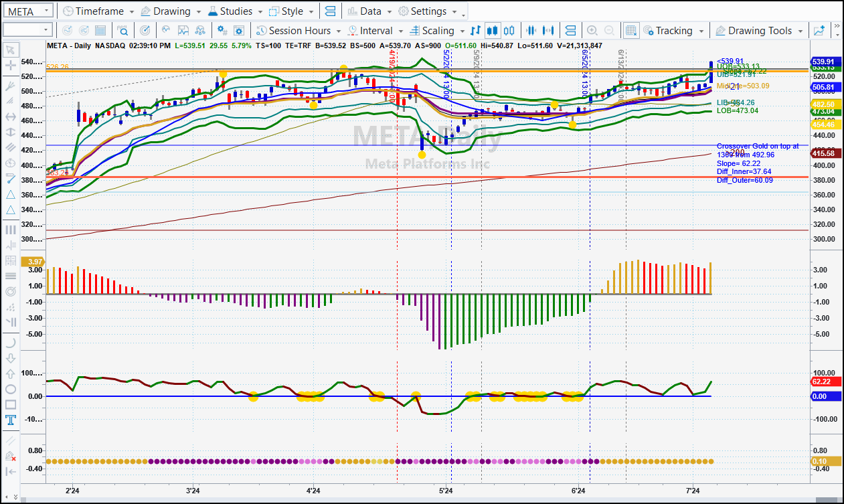Open the Style menu
This screenshot has width=844, height=504.
pyautogui.click(x=290, y=11)
